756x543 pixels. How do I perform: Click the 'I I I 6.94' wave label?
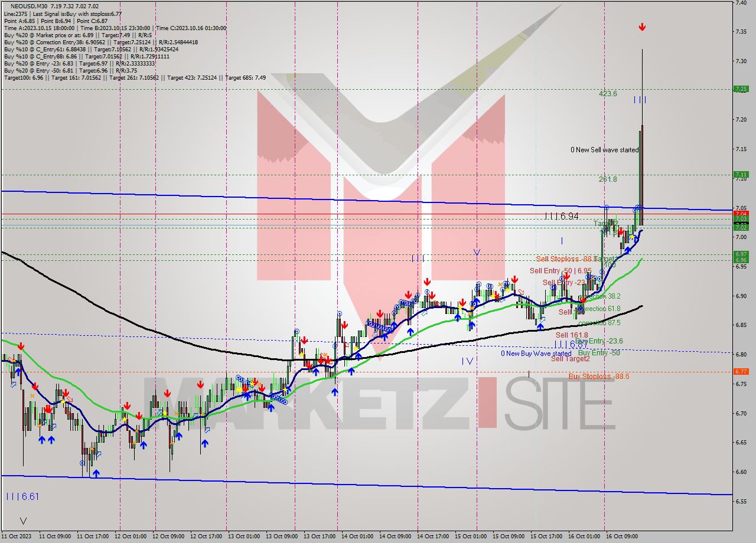pos(561,217)
